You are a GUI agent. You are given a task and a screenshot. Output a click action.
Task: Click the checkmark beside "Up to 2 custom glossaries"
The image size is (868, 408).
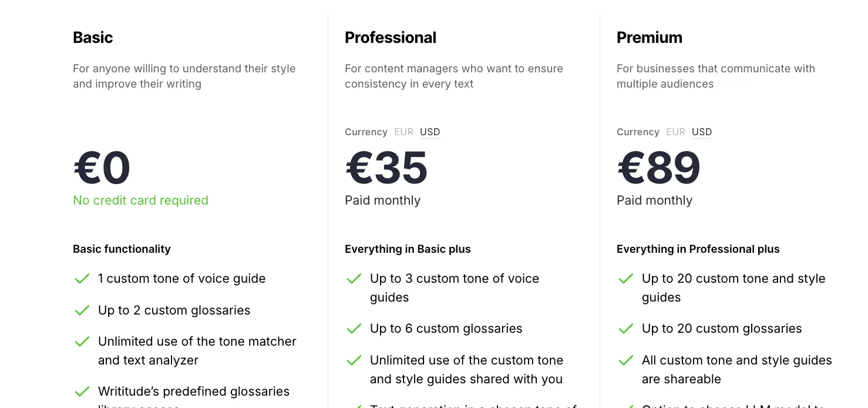point(82,310)
